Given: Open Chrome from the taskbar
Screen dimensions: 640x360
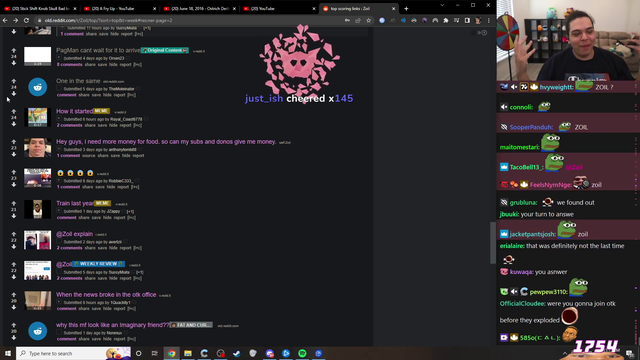Looking at the screenshot, I should pos(172,353).
